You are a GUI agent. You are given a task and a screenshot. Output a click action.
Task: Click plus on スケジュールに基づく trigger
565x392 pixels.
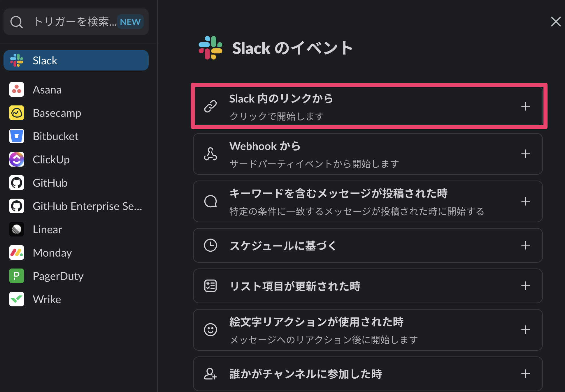tap(525, 246)
